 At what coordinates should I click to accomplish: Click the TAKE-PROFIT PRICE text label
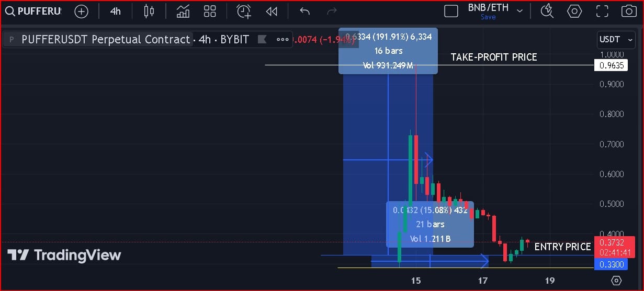(494, 57)
